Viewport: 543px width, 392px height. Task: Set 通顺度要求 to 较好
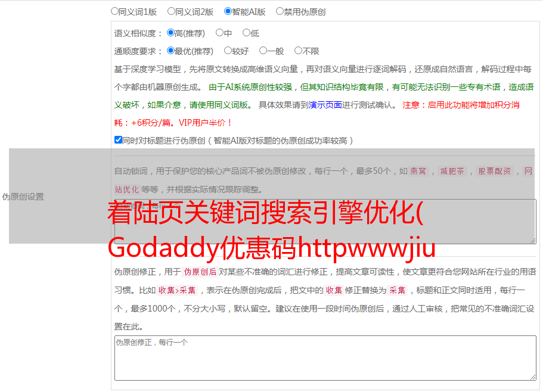pyautogui.click(x=228, y=51)
